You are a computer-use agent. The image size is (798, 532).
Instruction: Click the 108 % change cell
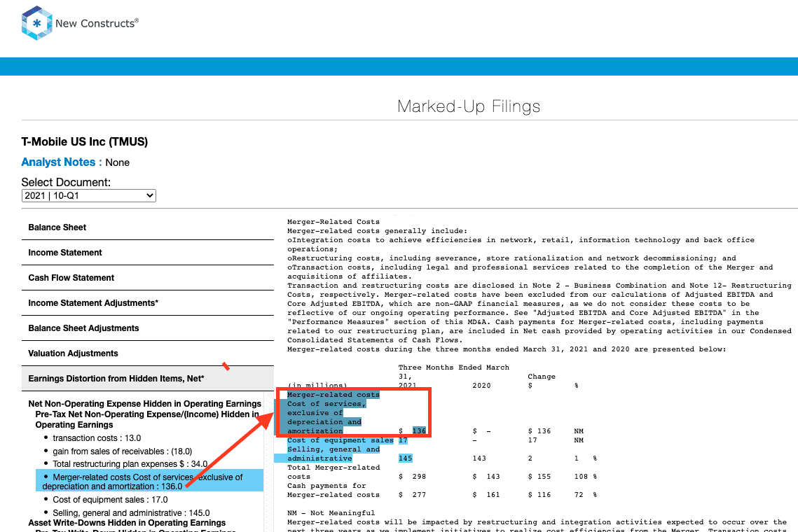[x=586, y=477]
